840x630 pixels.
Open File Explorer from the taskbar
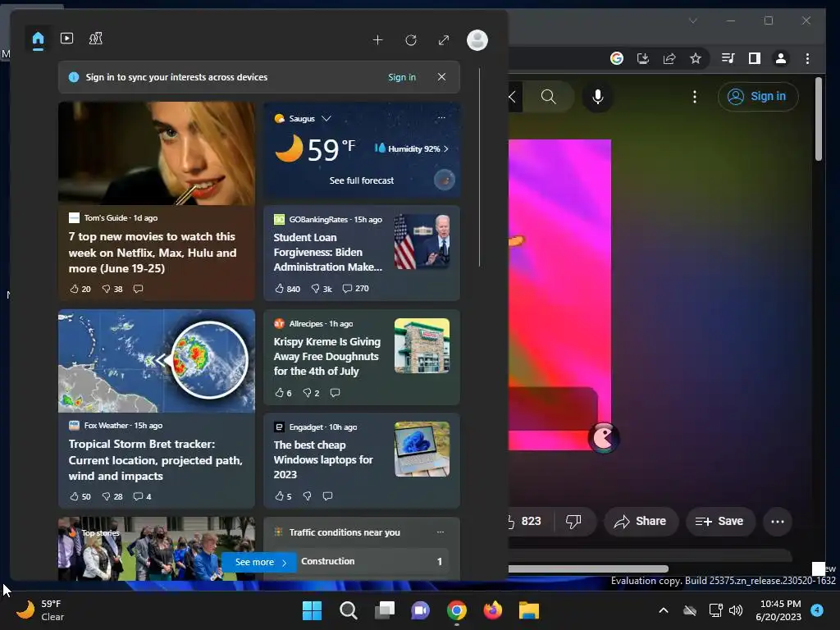coord(529,610)
